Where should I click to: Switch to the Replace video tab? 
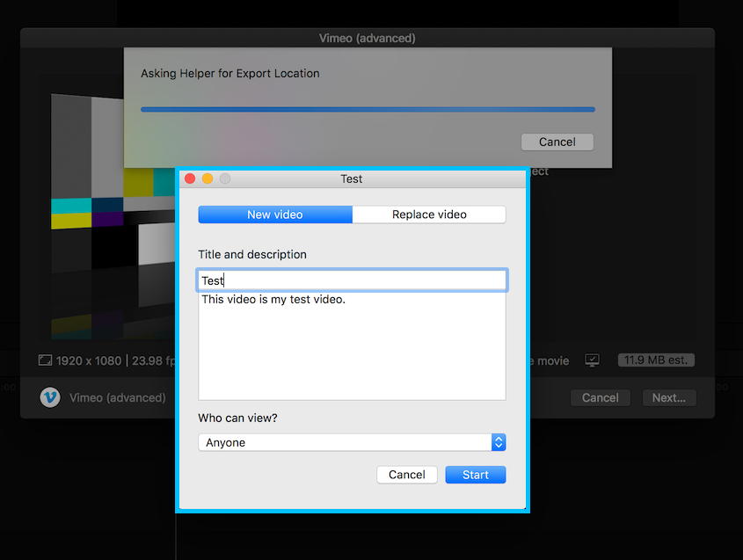coord(428,214)
